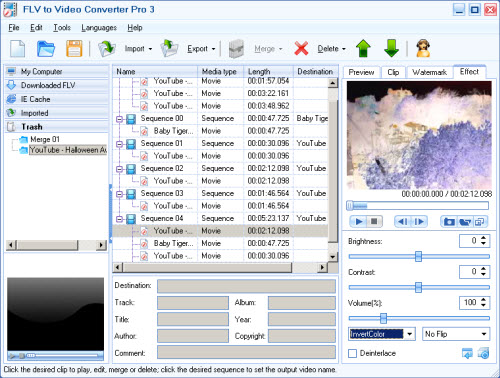This screenshot has width=500, height=378.
Task: Click the Contrast slider handle
Action: point(418,287)
